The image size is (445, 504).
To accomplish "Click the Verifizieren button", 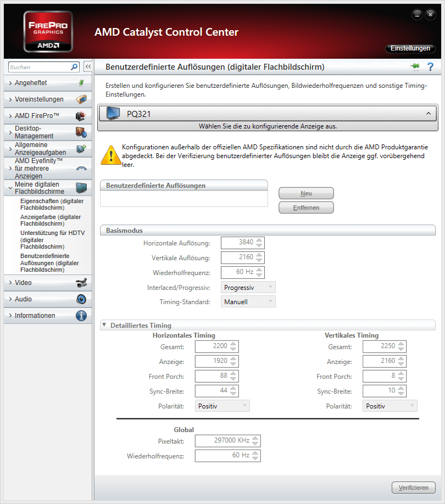I will pyautogui.click(x=414, y=488).
